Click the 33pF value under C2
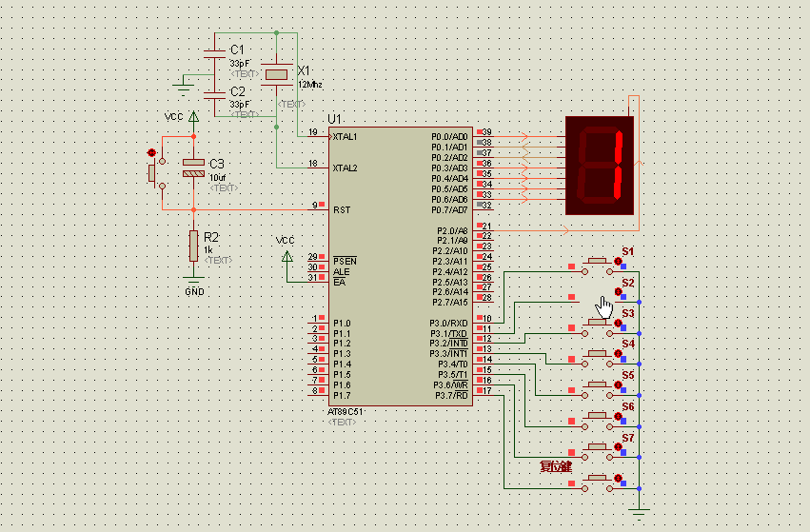 click(240, 105)
